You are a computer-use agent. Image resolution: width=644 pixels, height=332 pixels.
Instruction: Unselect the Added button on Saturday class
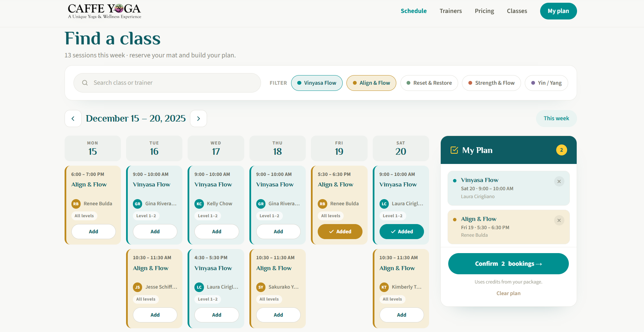coord(402,232)
